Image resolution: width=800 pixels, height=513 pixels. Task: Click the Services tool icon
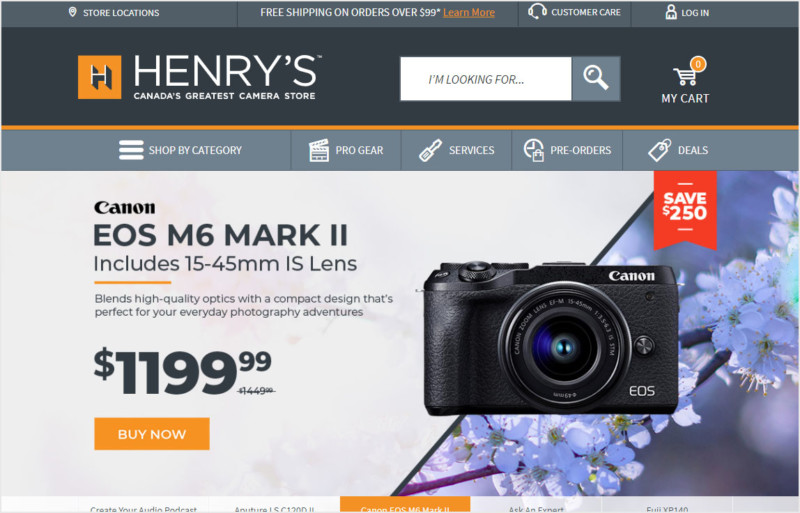pyautogui.click(x=430, y=151)
